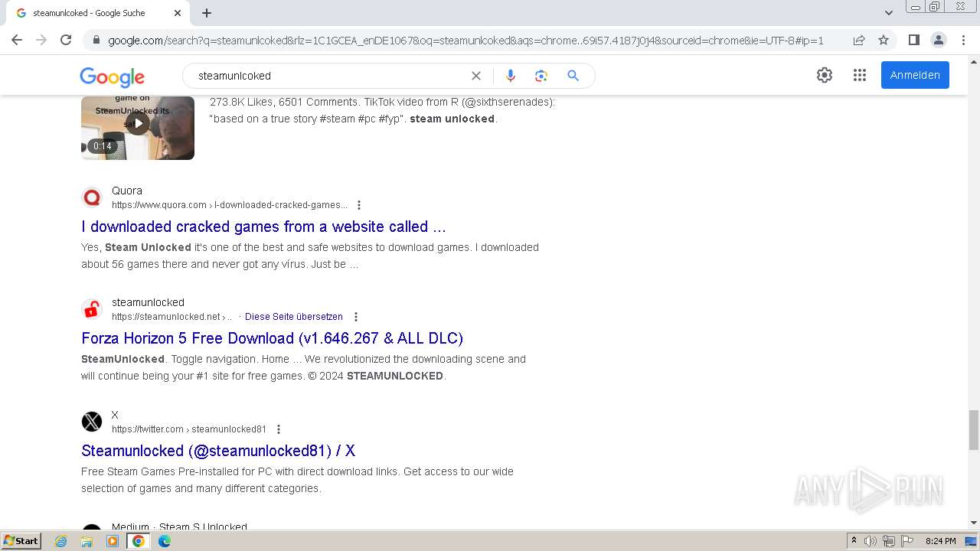Open Steamunlocked (@steamunlocked81) / X link
Image resolution: width=980 pixels, height=551 pixels.
pos(218,451)
